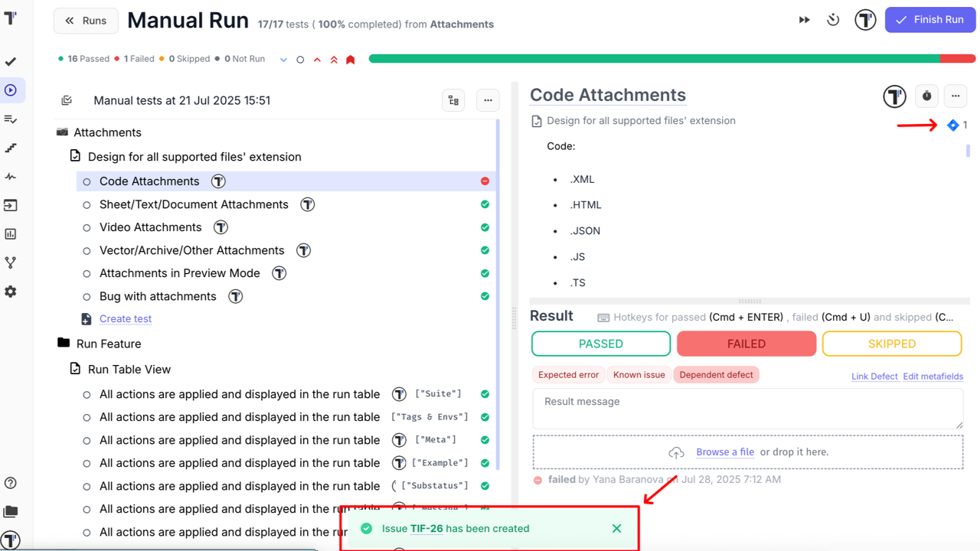980x551 pixels.
Task: Click the branching icon in left sidebar
Action: (11, 262)
